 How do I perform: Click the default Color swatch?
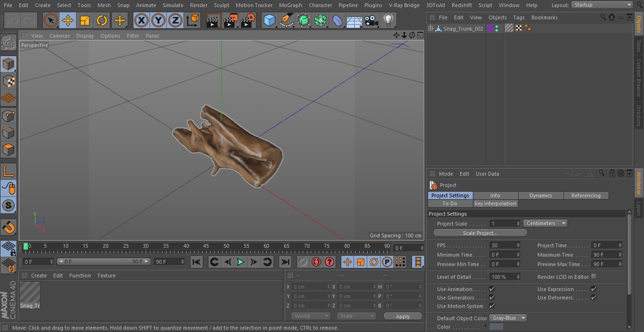[x=496, y=327]
